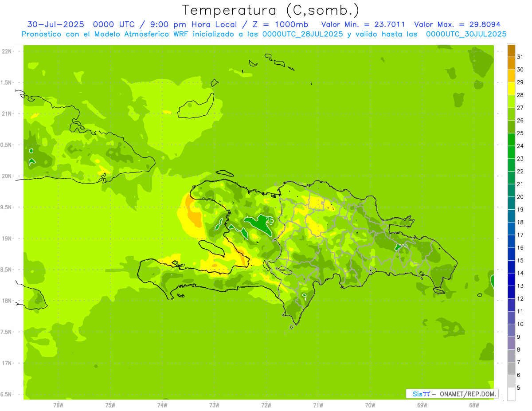Screen dimensions: 532x411
Task: Click legend value '5'
Action: tap(518, 388)
